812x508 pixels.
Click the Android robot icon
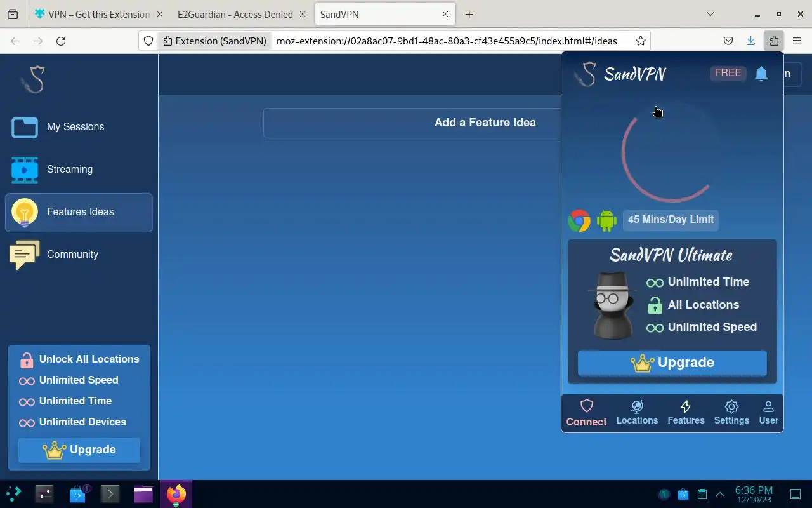click(606, 220)
